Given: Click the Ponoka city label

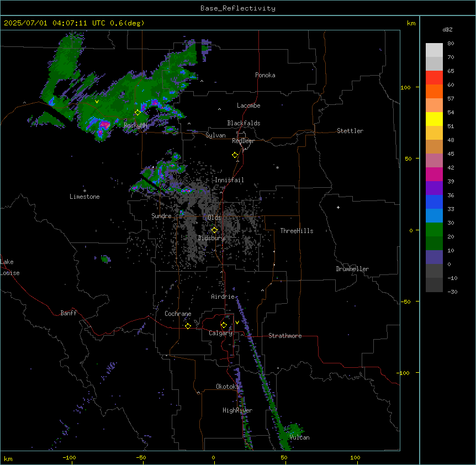Looking at the screenshot, I should point(265,75).
